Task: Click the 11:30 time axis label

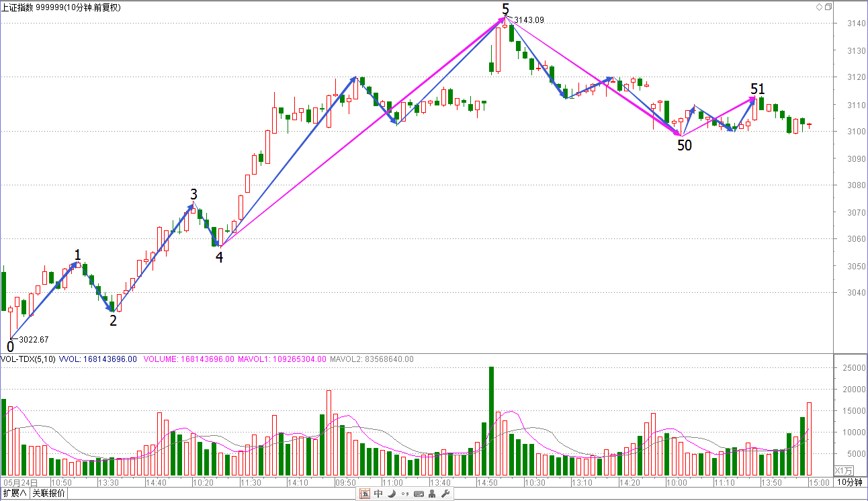Action: click(x=251, y=482)
